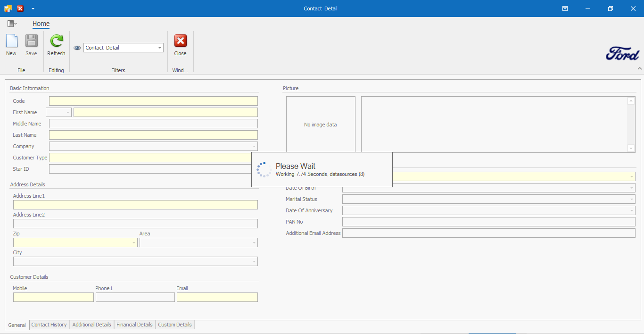Click the picture notes scrollbar down arrow

click(x=631, y=149)
